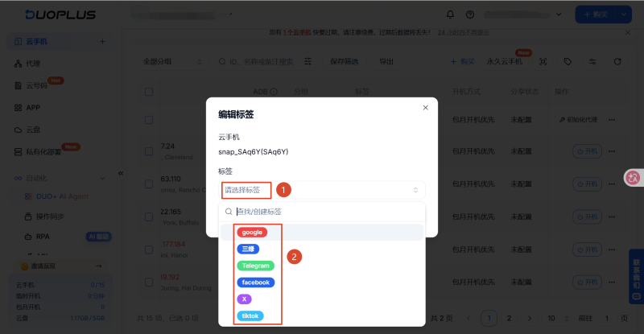Click the filter sliders icon in search box

[x=308, y=62]
